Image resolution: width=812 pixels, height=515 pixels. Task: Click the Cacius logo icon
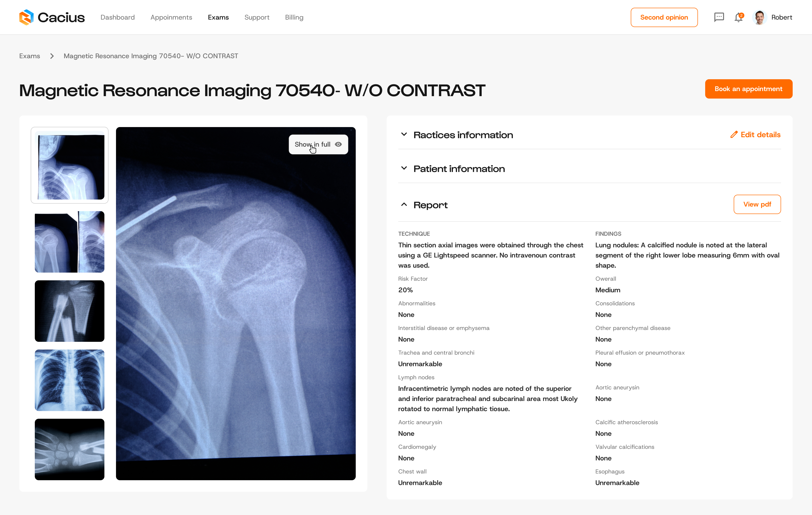(x=26, y=17)
